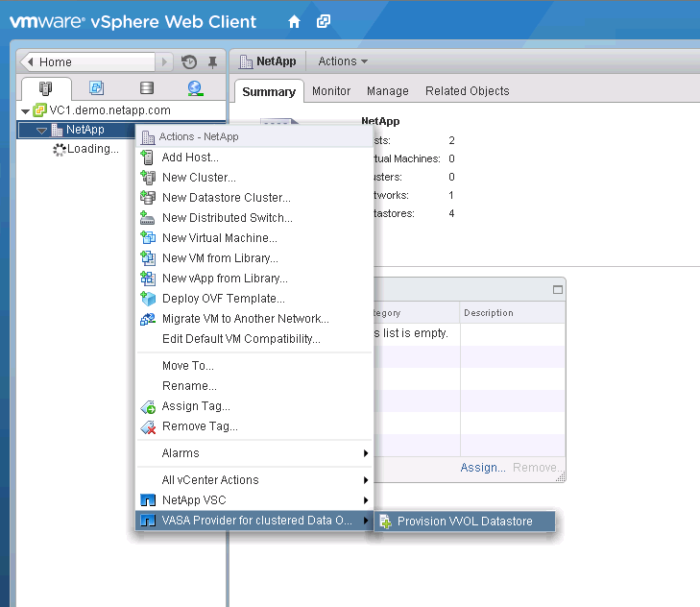This screenshot has height=607, width=700.
Task: Open the Actions dropdown in the toolbar
Action: coord(343,61)
